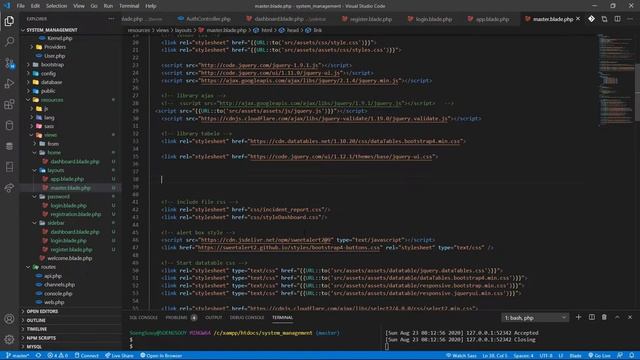Click the synchronize changes icon in status bar
This screenshot has height=360, width=640.
[x=38, y=356]
